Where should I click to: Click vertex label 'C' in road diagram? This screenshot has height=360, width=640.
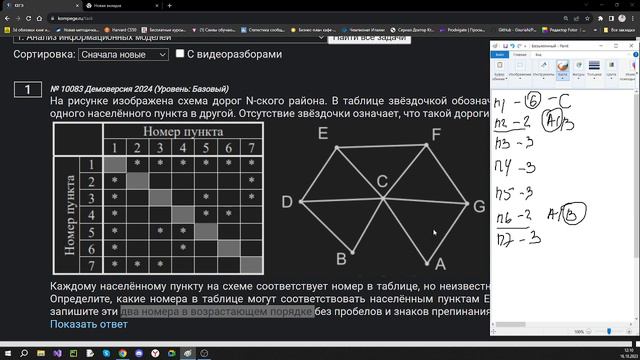pos(382,181)
